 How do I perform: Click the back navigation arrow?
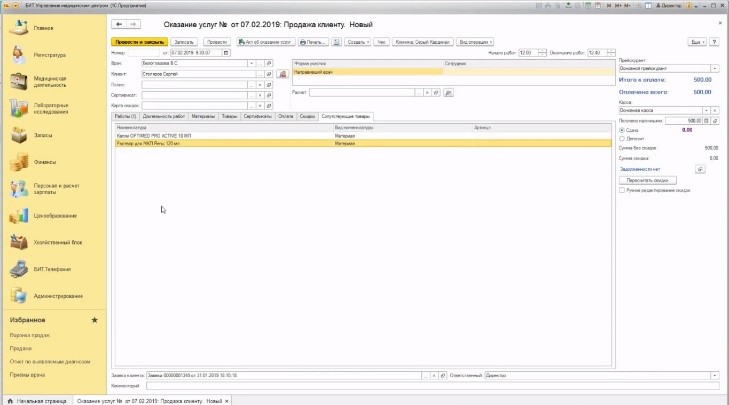119,23
